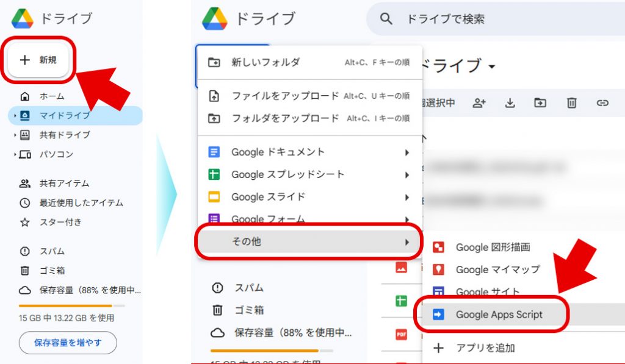Click the clock icon for 最近使用したアイテム

(x=24, y=202)
